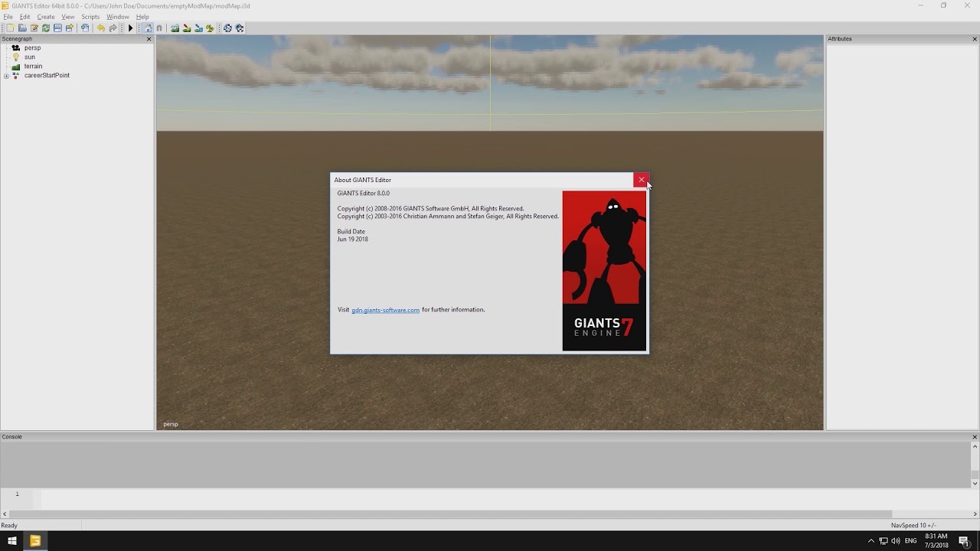Click the console scrollbar right arrow
The image size is (980, 551).
pyautogui.click(x=975, y=514)
